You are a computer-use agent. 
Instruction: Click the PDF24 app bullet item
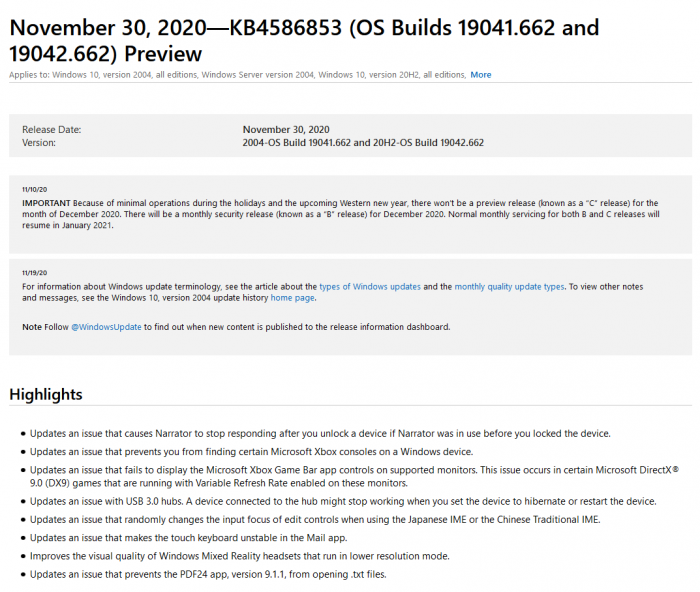pos(208,575)
